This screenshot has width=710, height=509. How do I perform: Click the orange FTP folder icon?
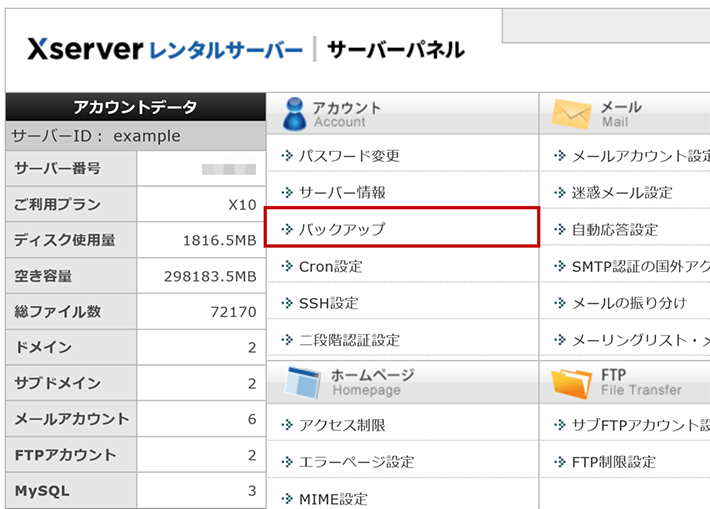571,383
